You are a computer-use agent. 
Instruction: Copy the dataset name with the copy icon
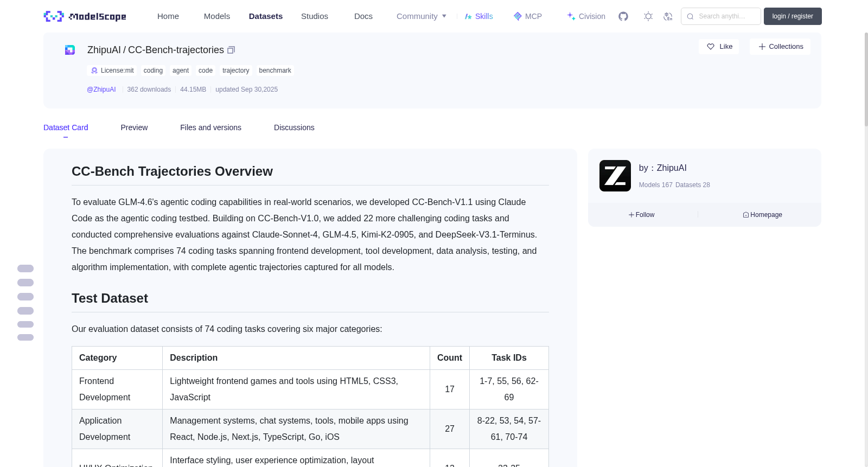coord(231,50)
